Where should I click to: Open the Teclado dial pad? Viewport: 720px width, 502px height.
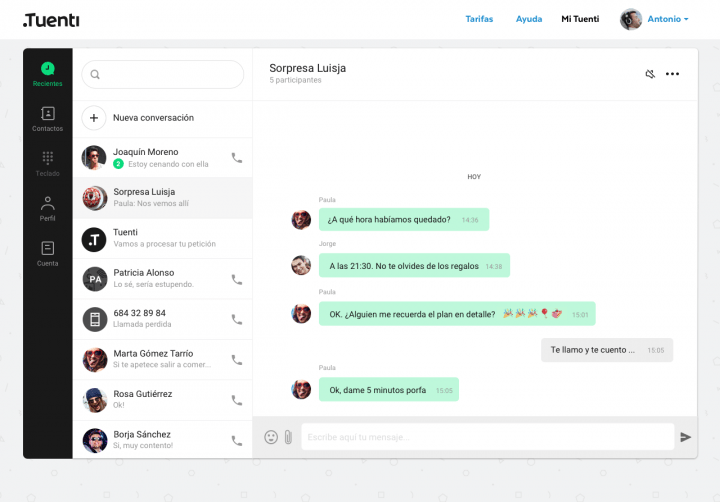(x=47, y=163)
